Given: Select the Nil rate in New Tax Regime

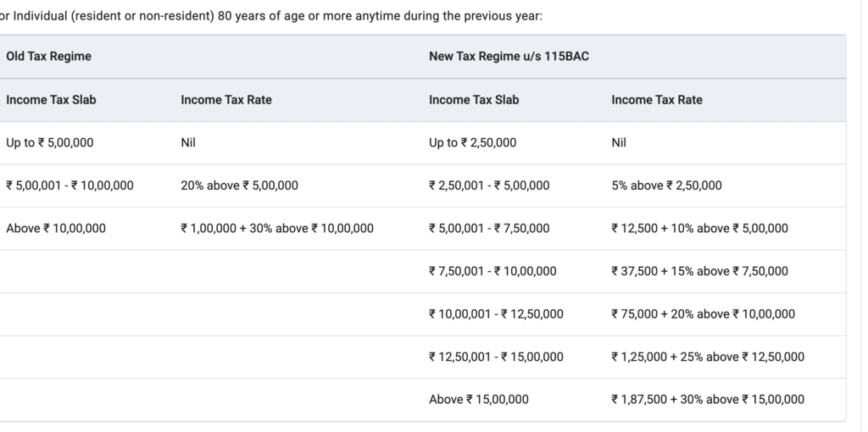Looking at the screenshot, I should click(619, 142).
